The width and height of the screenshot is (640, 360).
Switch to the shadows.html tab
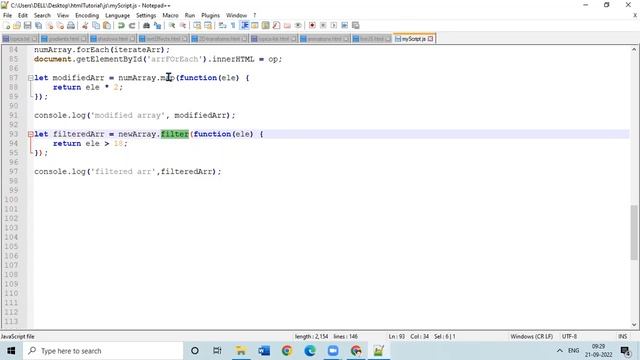(113, 39)
